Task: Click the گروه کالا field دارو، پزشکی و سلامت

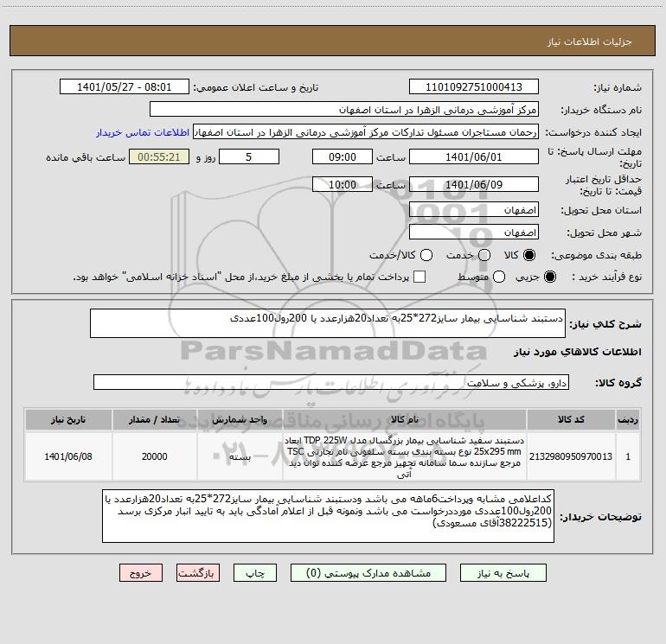Action: click(331, 382)
